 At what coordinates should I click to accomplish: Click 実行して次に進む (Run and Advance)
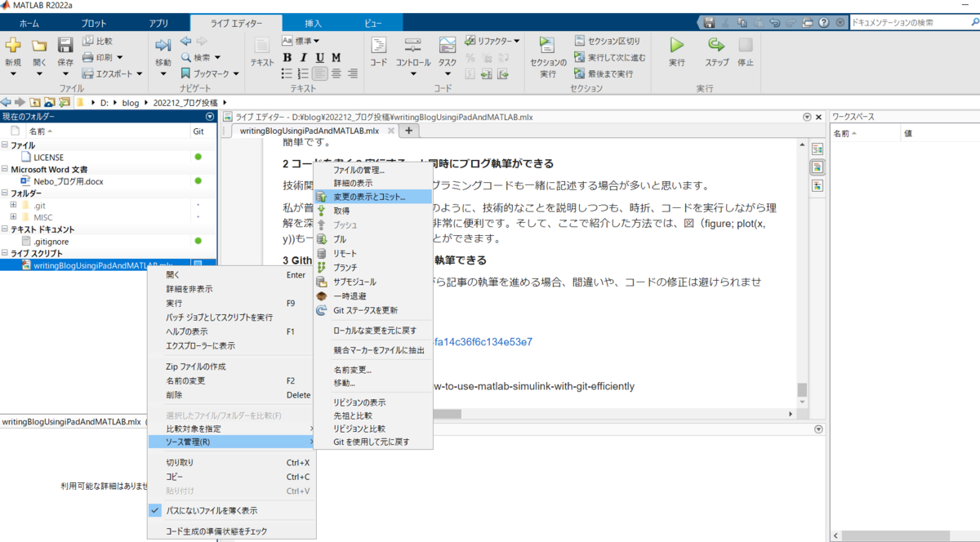click(610, 57)
